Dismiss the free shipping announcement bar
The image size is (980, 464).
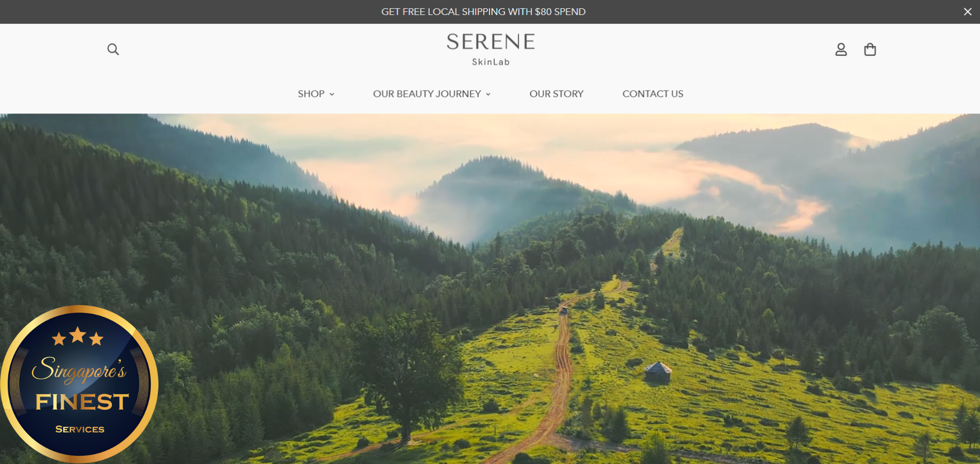click(968, 11)
